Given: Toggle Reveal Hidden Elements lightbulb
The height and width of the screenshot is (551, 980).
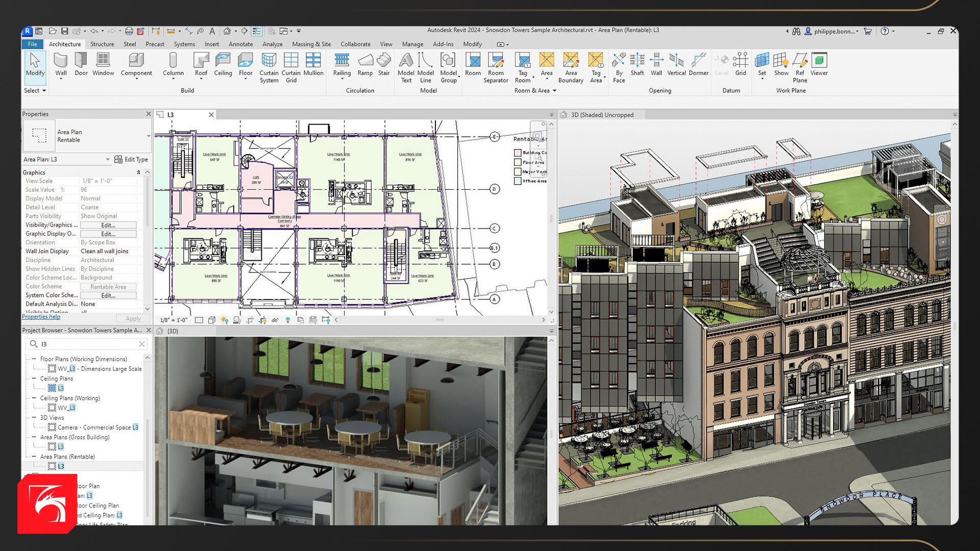Looking at the screenshot, I should click(x=288, y=320).
